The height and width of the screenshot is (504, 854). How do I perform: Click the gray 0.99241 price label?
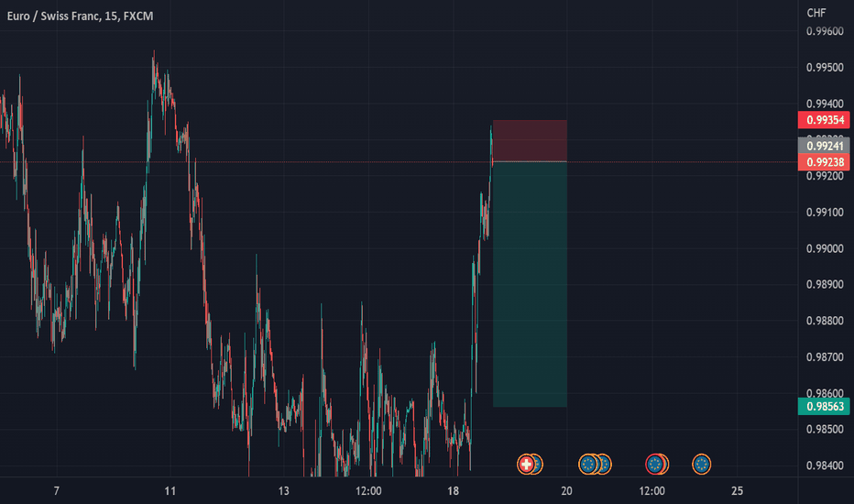pyautogui.click(x=824, y=146)
